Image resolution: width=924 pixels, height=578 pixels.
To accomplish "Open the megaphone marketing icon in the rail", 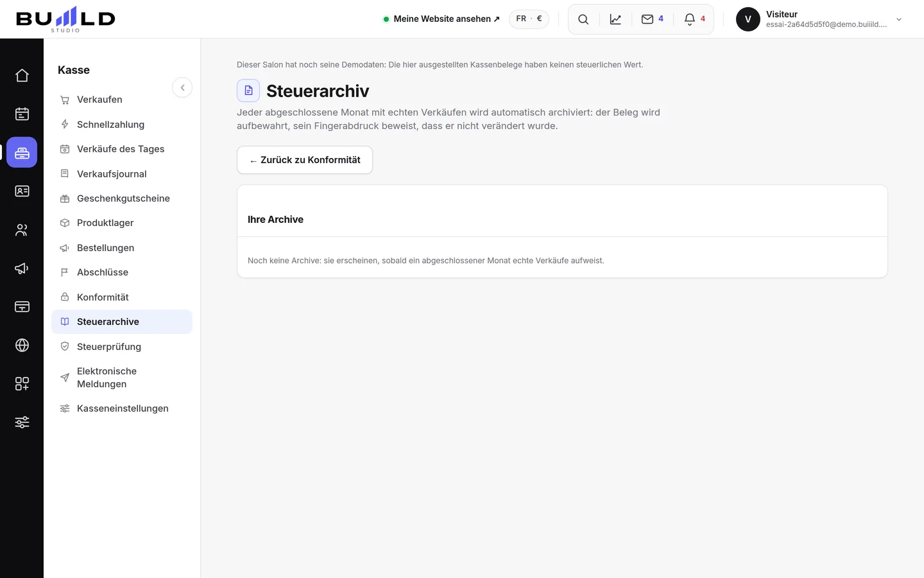I will (x=22, y=268).
